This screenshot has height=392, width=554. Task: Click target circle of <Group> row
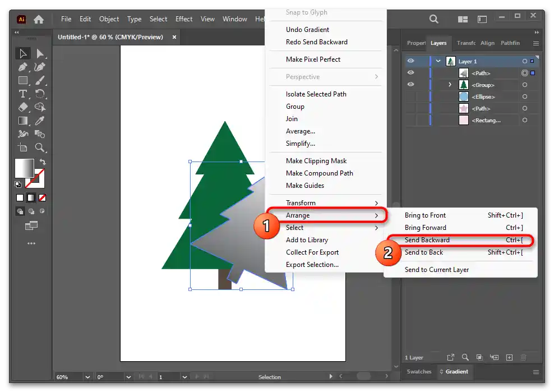point(525,85)
